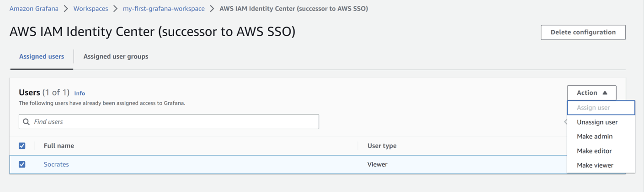This screenshot has height=192, width=644.
Task: Click pagination arrow left of Action menu
Action: 565,122
